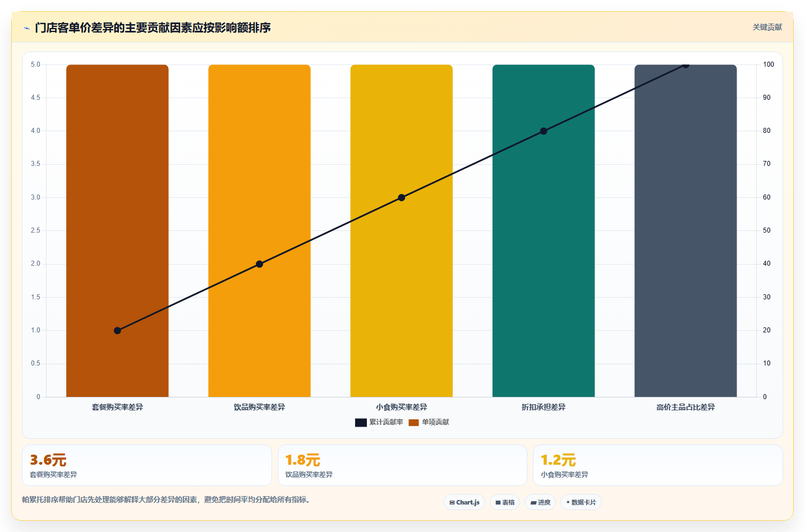Open the 3.6元 套餐购买率差异 card
The height and width of the screenshot is (532, 805).
(147, 465)
